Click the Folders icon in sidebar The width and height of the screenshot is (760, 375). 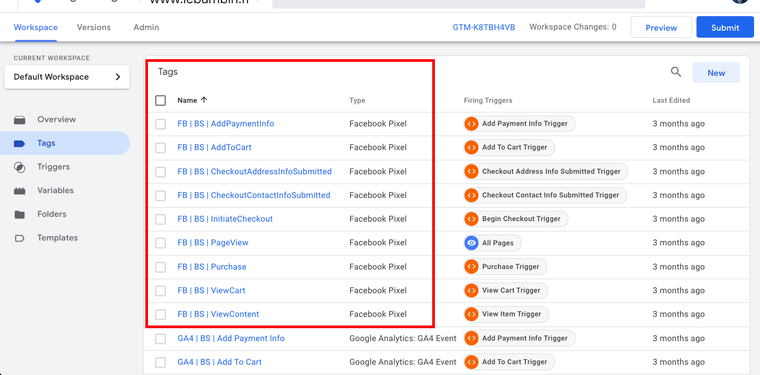point(19,214)
